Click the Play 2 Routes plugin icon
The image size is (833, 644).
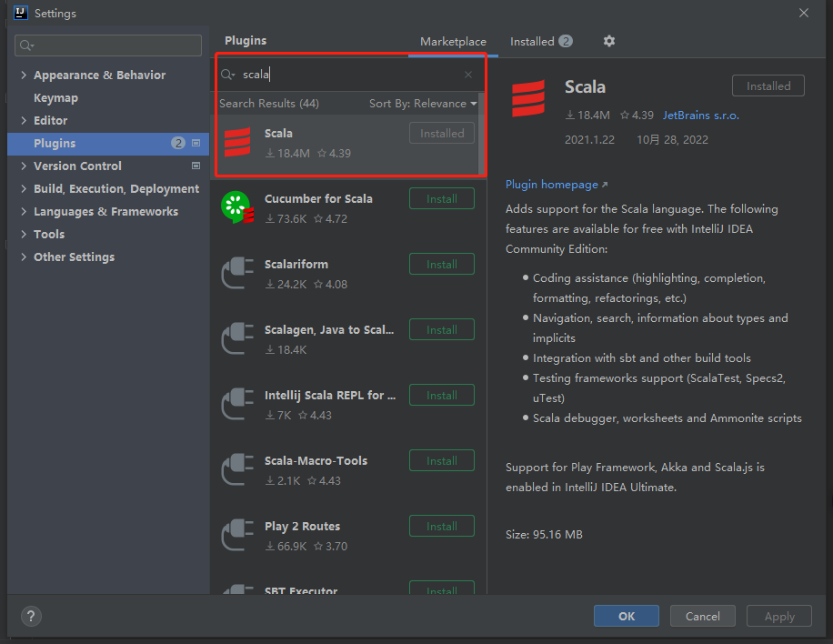pyautogui.click(x=237, y=536)
